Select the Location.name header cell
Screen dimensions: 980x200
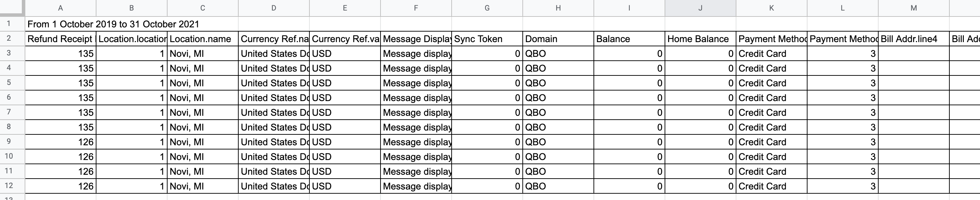click(x=203, y=39)
